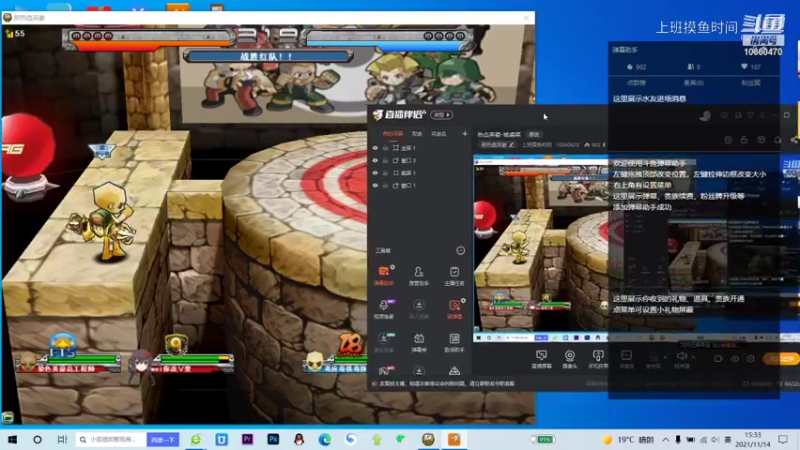Click the 百度一下 button in the taskbar
The height and width of the screenshot is (450, 800).
[x=163, y=439]
